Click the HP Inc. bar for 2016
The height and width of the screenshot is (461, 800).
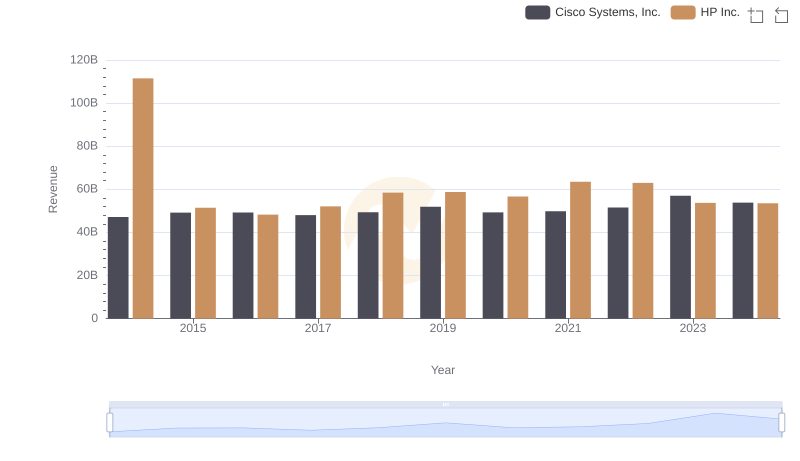(x=268, y=267)
